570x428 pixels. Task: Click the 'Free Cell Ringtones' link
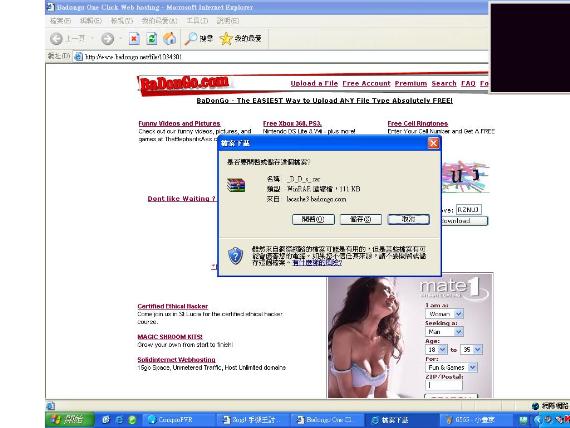coord(418,124)
